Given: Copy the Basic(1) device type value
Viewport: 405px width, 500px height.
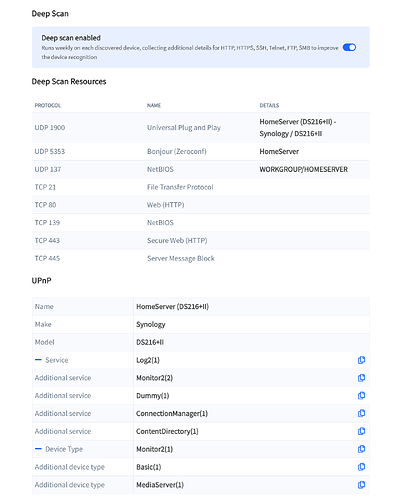Looking at the screenshot, I should (361, 467).
